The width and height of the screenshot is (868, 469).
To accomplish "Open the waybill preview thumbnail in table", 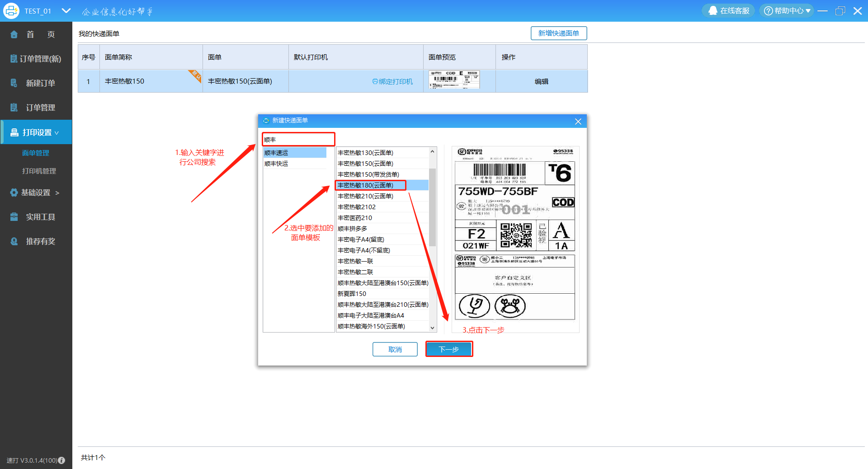I will click(x=454, y=80).
